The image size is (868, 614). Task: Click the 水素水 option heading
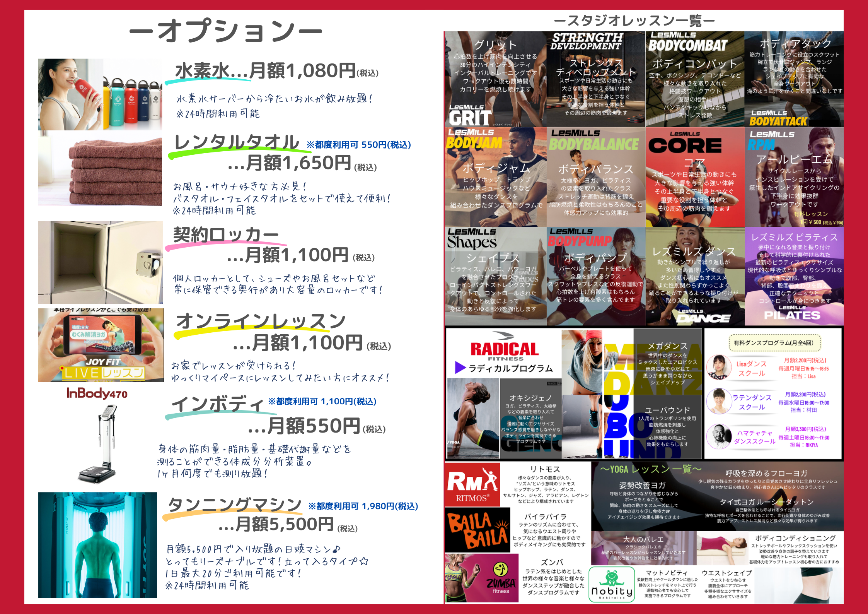click(202, 71)
